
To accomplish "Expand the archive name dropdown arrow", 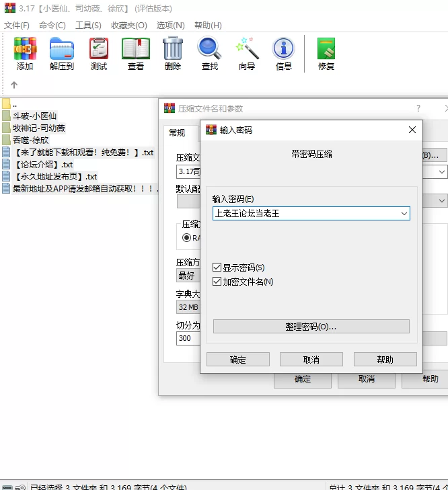I will point(442,172).
